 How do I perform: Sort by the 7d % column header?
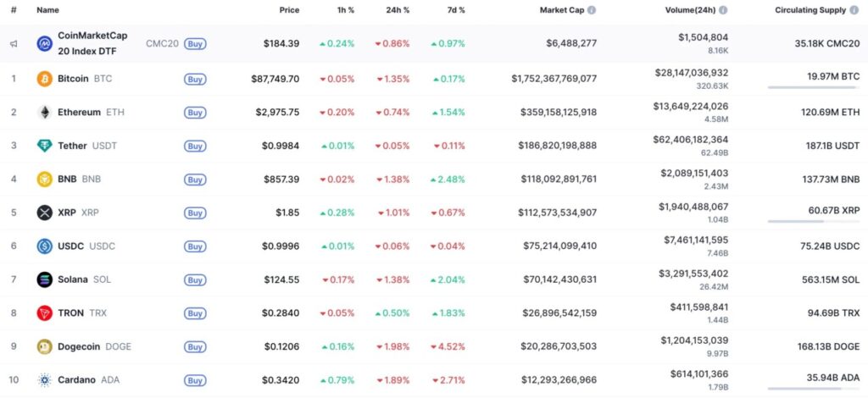tap(456, 10)
